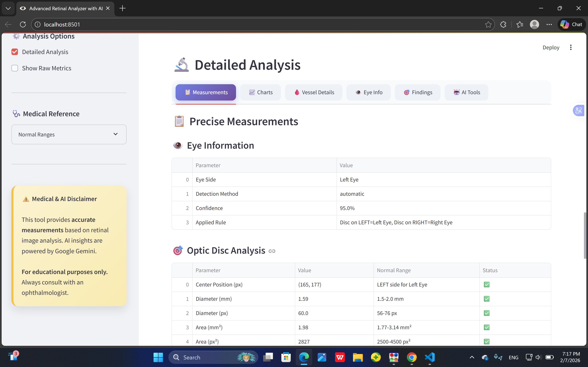The width and height of the screenshot is (588, 367).
Task: Open browser extensions puzzle icon
Action: 503,24
